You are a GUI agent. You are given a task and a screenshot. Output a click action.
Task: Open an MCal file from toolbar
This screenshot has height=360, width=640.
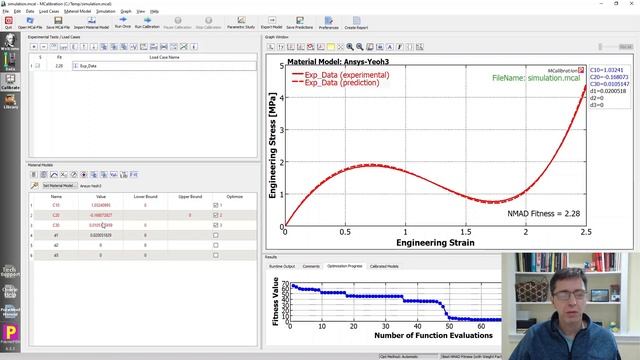pos(30,22)
